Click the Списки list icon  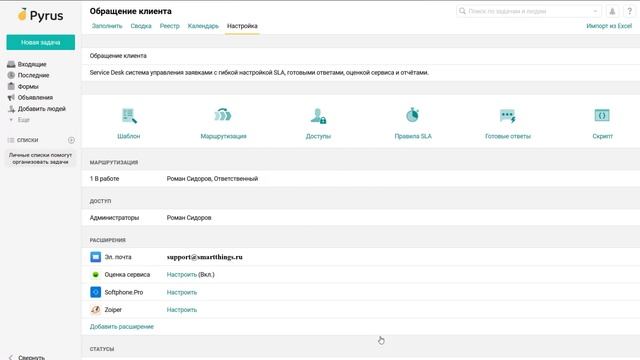pyautogui.click(x=11, y=140)
